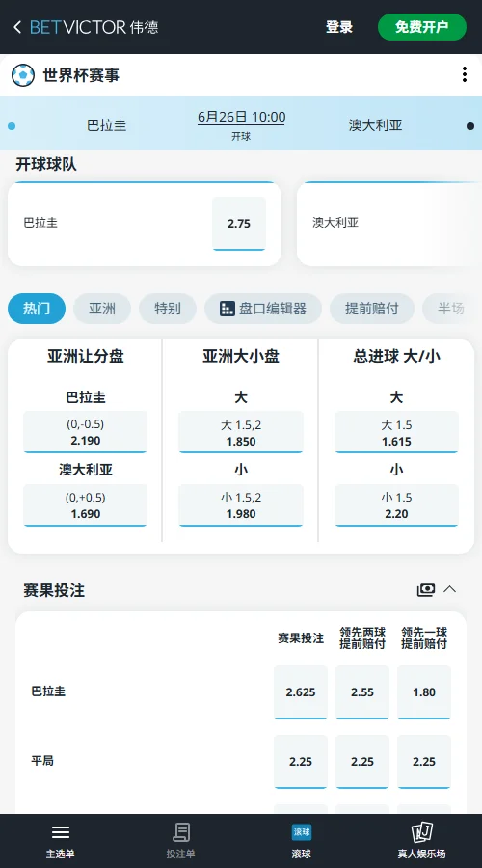Image resolution: width=482 pixels, height=868 pixels.
Task: Open the 盘口编辑器 tab
Action: click(263, 309)
